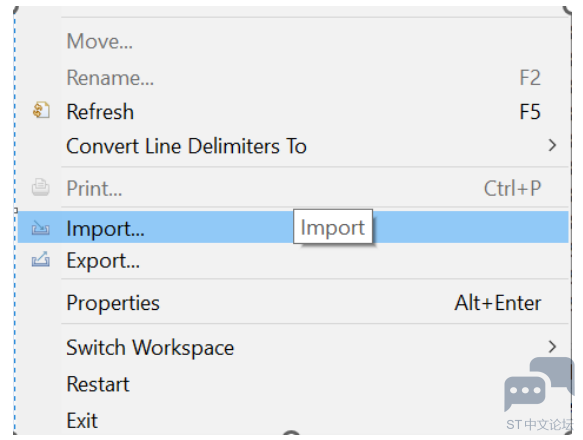This screenshot has width=583, height=440.
Task: Choose Export... from the menu
Action: pyautogui.click(x=103, y=261)
